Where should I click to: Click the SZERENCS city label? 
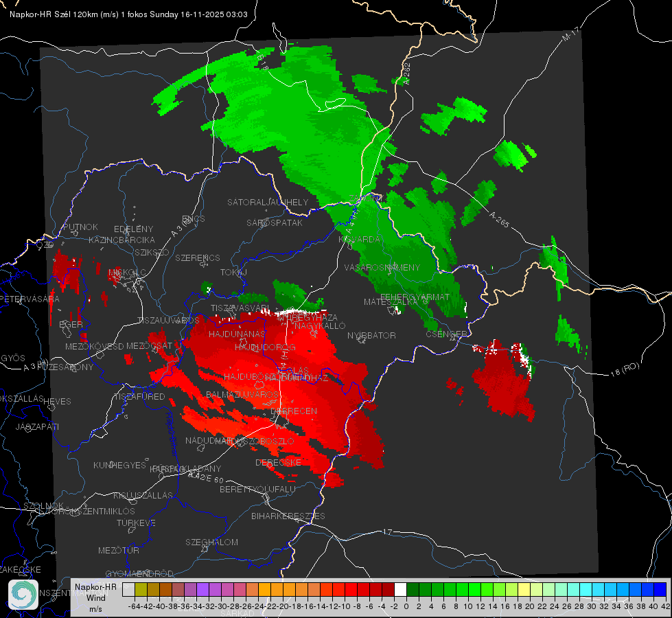[x=198, y=257]
